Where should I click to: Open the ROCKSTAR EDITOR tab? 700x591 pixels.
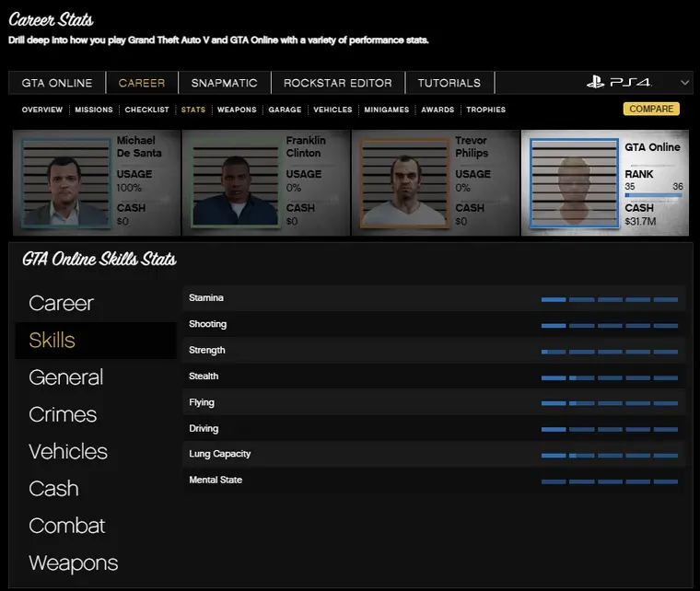coord(338,83)
